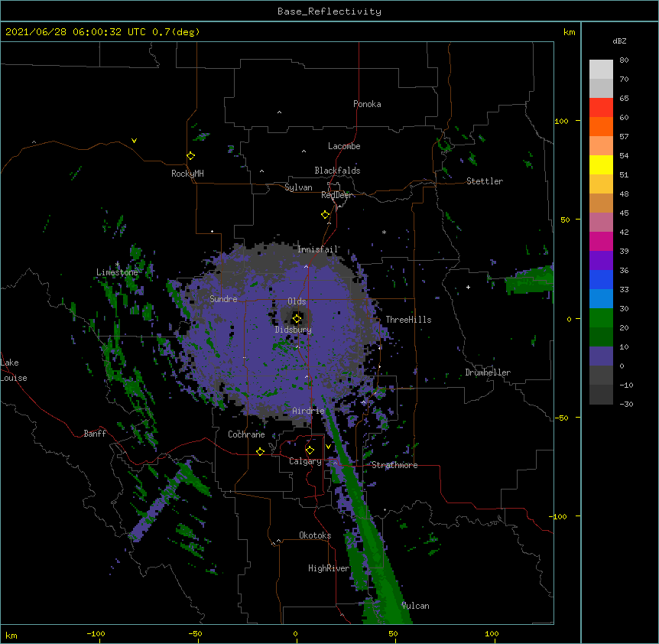
Task: Select the bright yellow 51-54 dBZ swatch
Action: (x=601, y=164)
